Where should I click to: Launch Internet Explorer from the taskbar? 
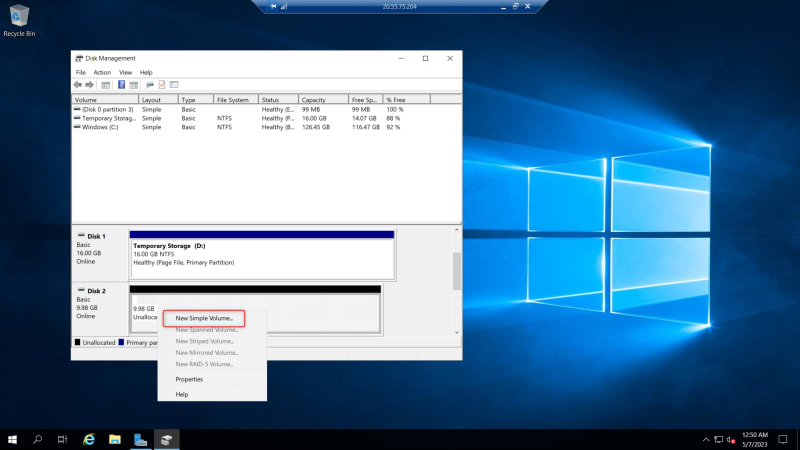coord(89,439)
